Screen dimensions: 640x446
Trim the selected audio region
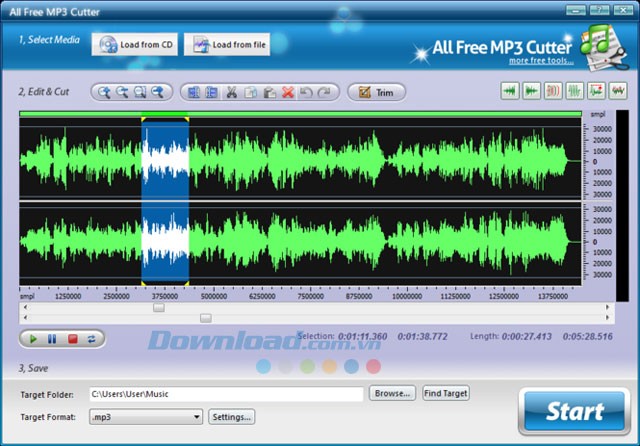coord(376,93)
